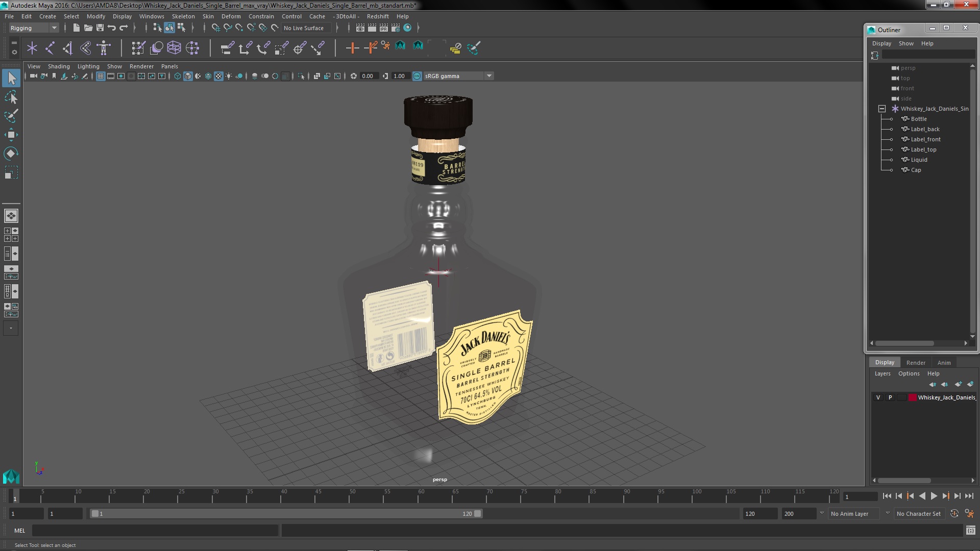Viewport: 980px width, 551px height.
Task: Click the Script Editor icon
Action: [x=970, y=531]
